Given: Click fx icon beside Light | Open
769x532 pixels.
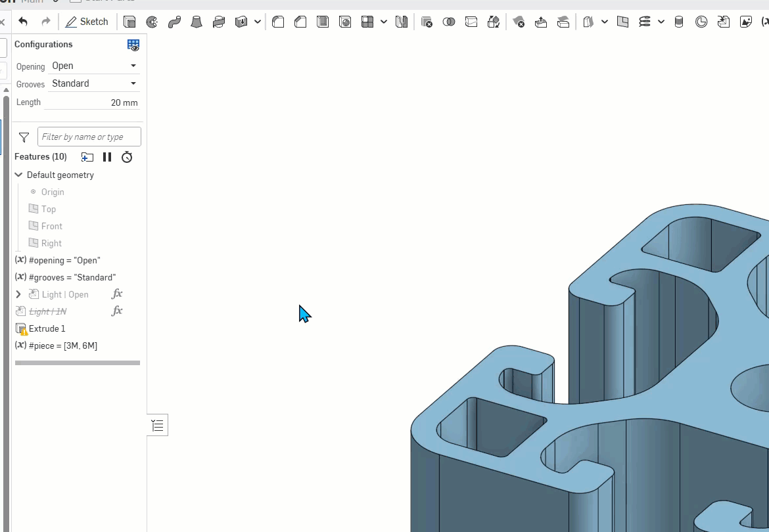Looking at the screenshot, I should 117,294.
